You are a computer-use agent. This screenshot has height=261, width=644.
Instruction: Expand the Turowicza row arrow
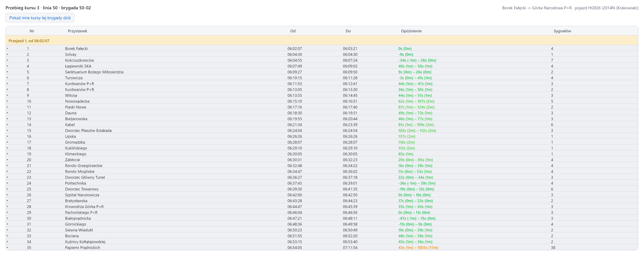[8, 78]
